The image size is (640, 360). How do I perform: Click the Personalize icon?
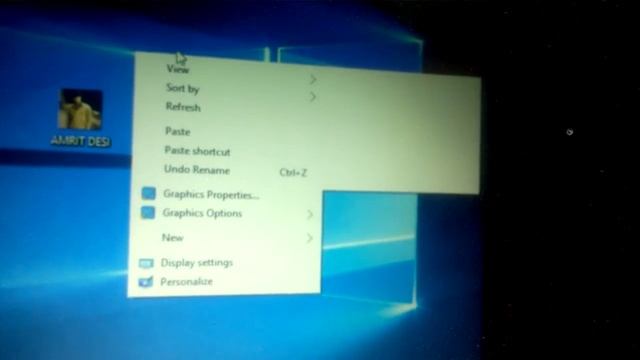145,282
